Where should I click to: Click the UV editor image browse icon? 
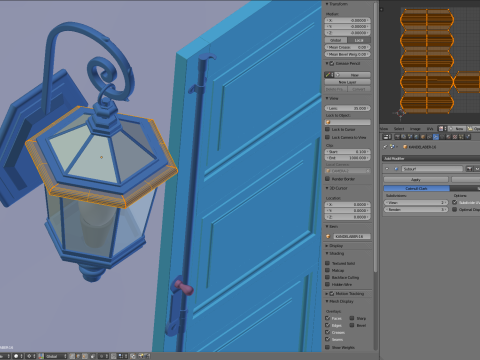(x=441, y=128)
